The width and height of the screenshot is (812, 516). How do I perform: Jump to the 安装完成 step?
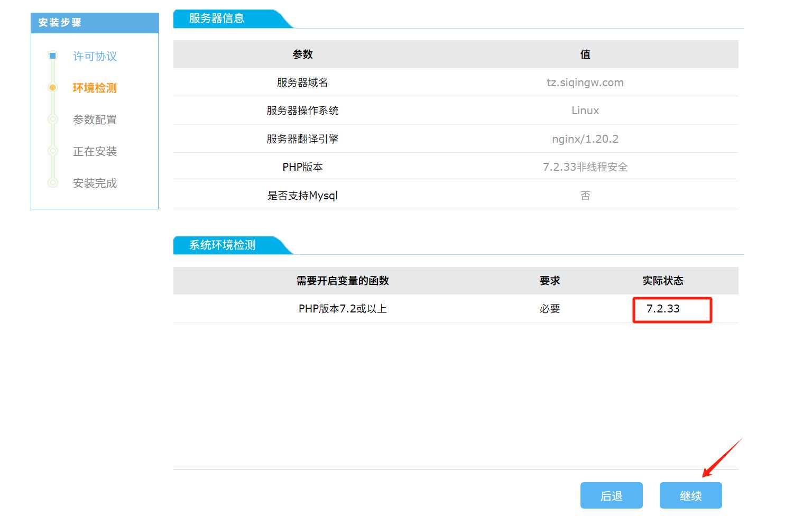tap(95, 183)
